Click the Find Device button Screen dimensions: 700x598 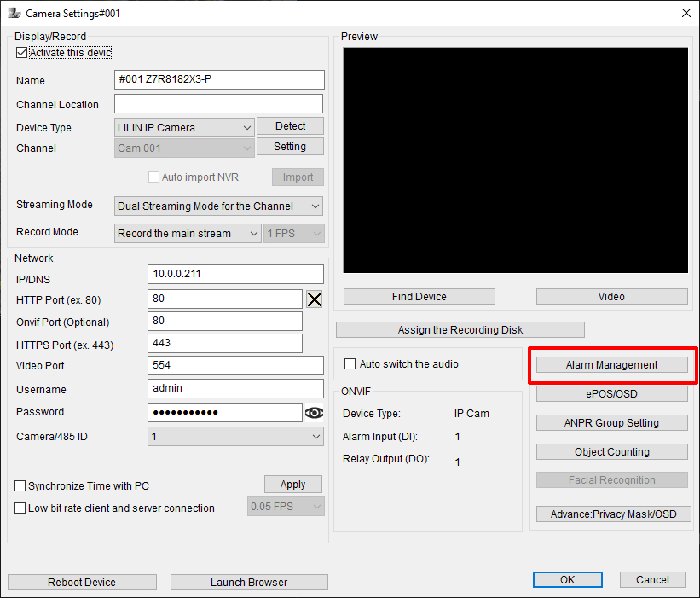(x=419, y=297)
